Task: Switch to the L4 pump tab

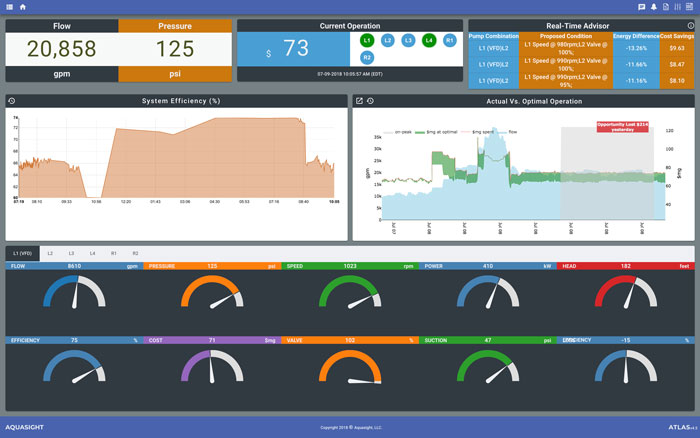Action: pyautogui.click(x=92, y=253)
